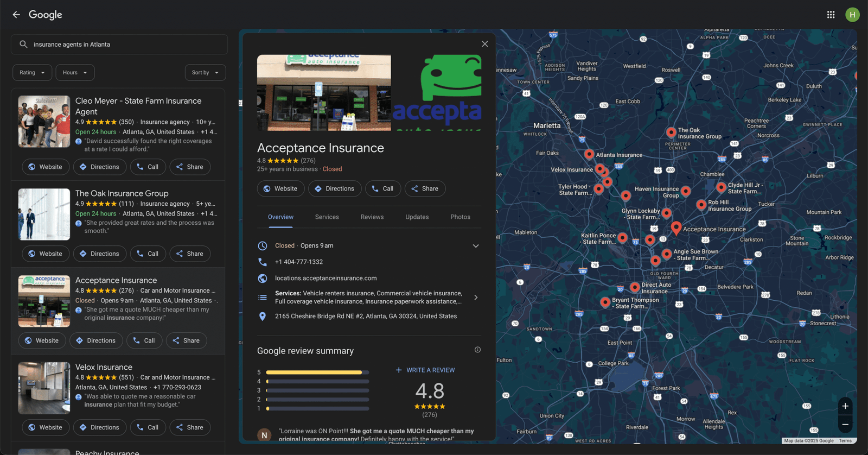Switch to the Updates tab

point(417,217)
